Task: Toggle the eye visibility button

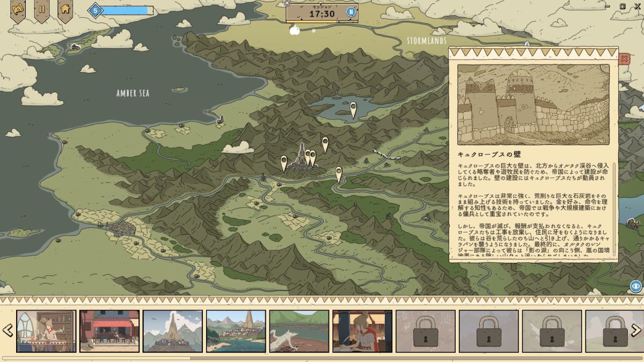Action: [x=635, y=286]
